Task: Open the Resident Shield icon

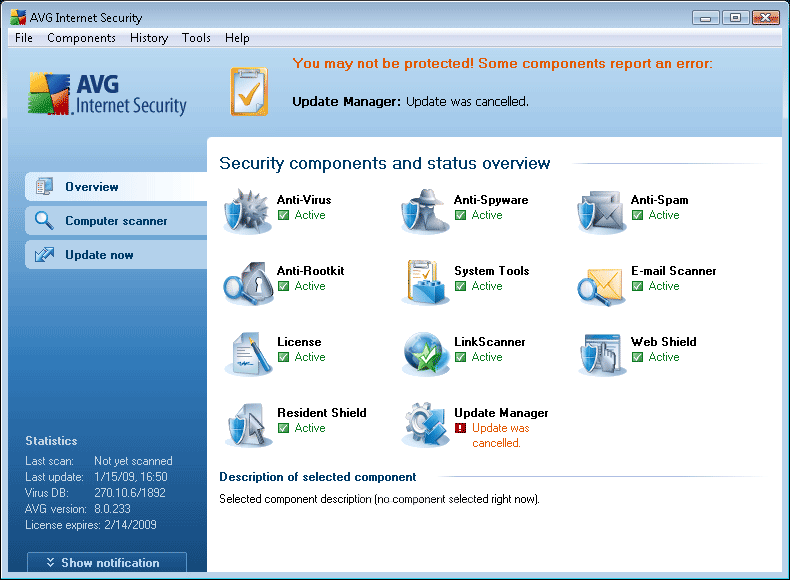Action: coord(248,425)
